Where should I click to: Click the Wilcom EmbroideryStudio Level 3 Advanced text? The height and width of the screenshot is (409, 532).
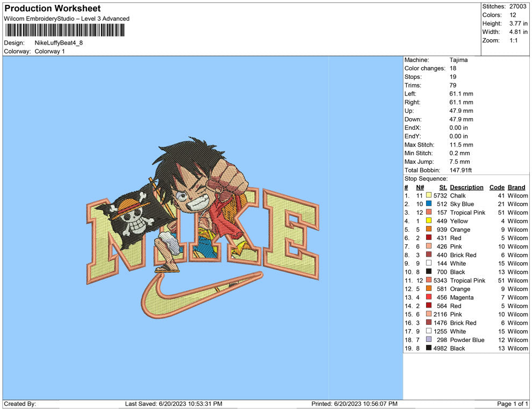(67, 19)
